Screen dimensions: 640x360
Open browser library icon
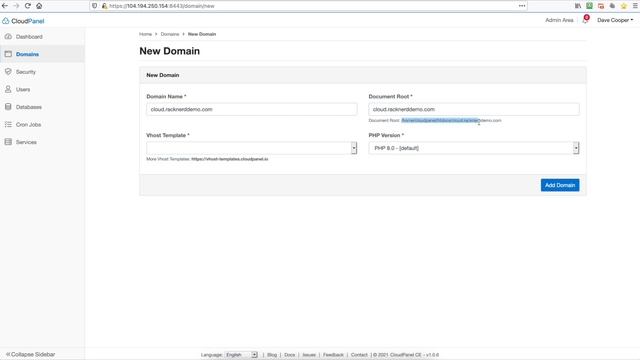(578, 6)
